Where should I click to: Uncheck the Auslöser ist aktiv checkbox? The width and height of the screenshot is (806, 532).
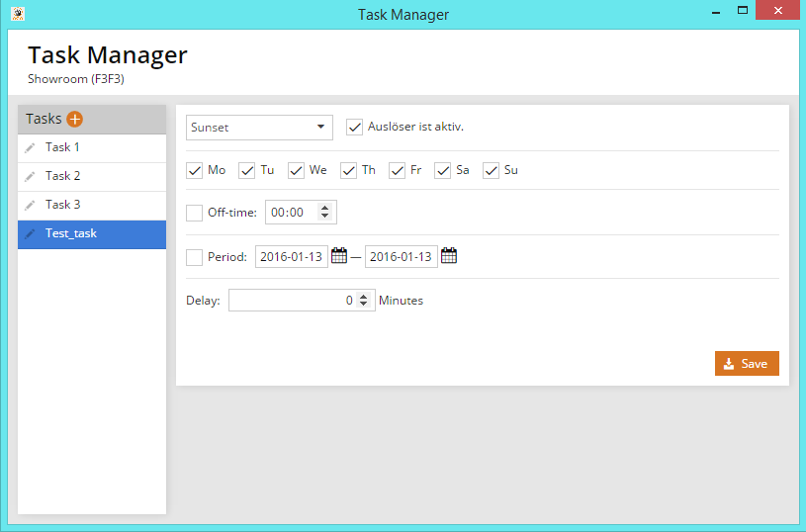(355, 127)
